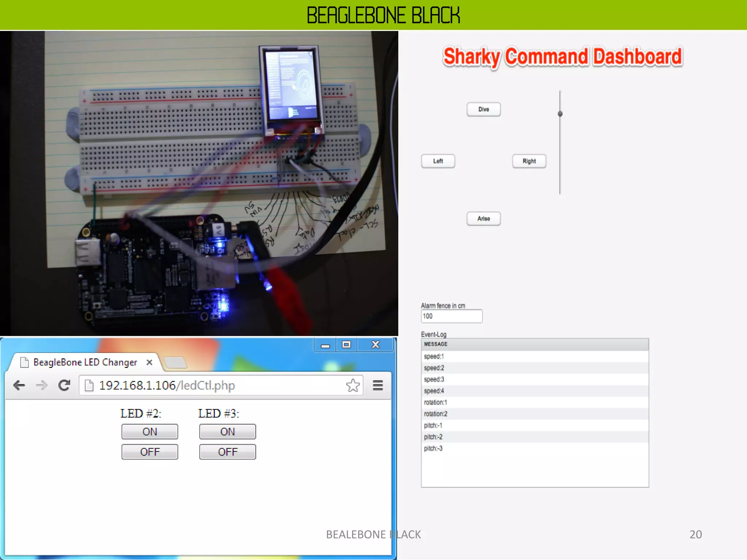Turn LED #2 OFF

tap(150, 452)
